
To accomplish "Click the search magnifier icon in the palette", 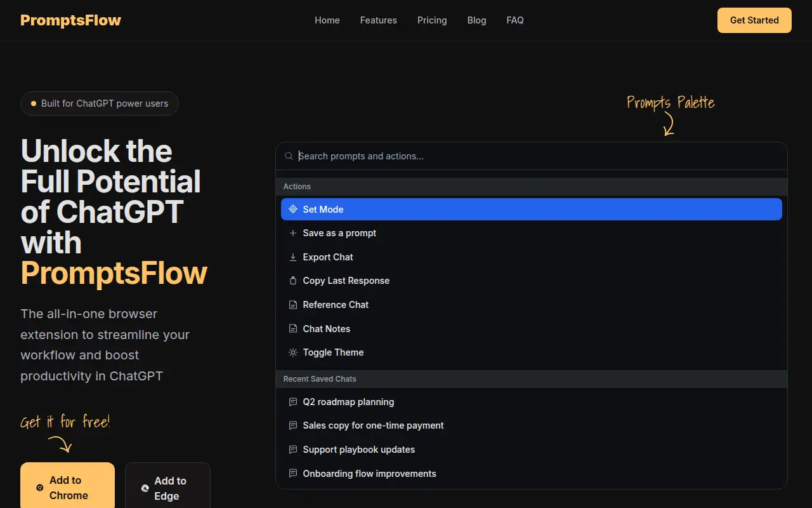I will click(x=289, y=156).
